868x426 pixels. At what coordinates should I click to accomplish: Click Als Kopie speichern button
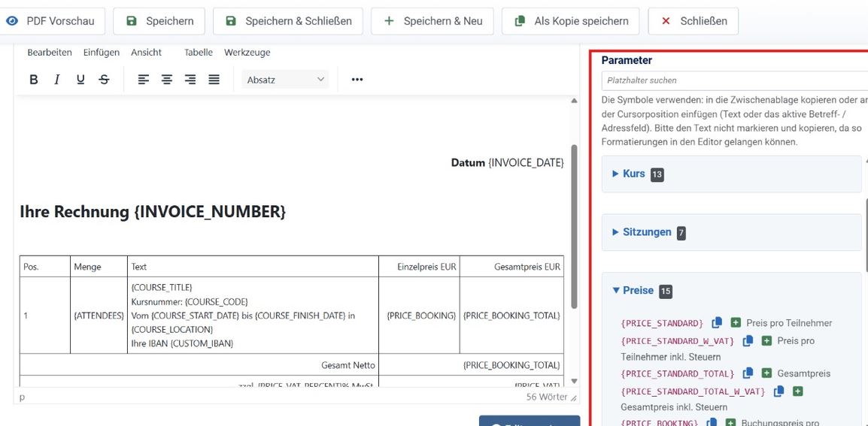571,21
